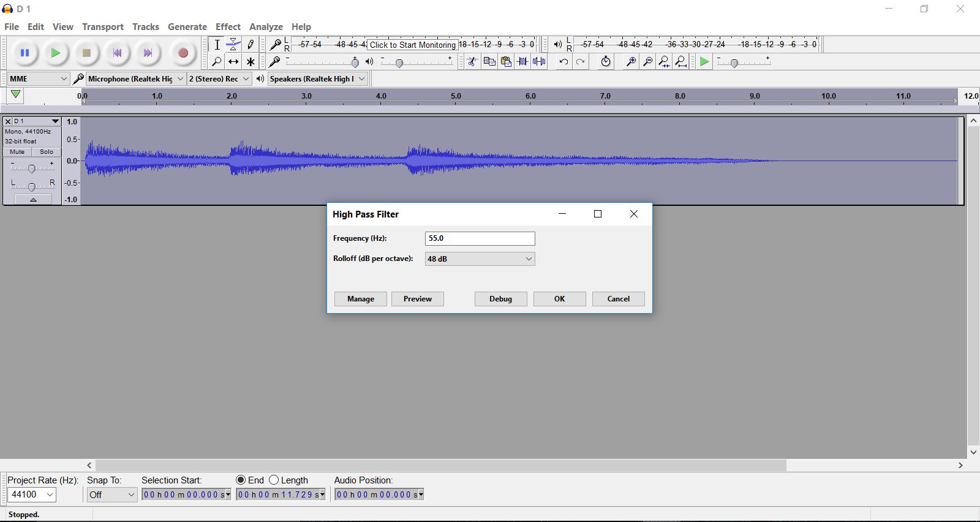Undo the last action

563,61
